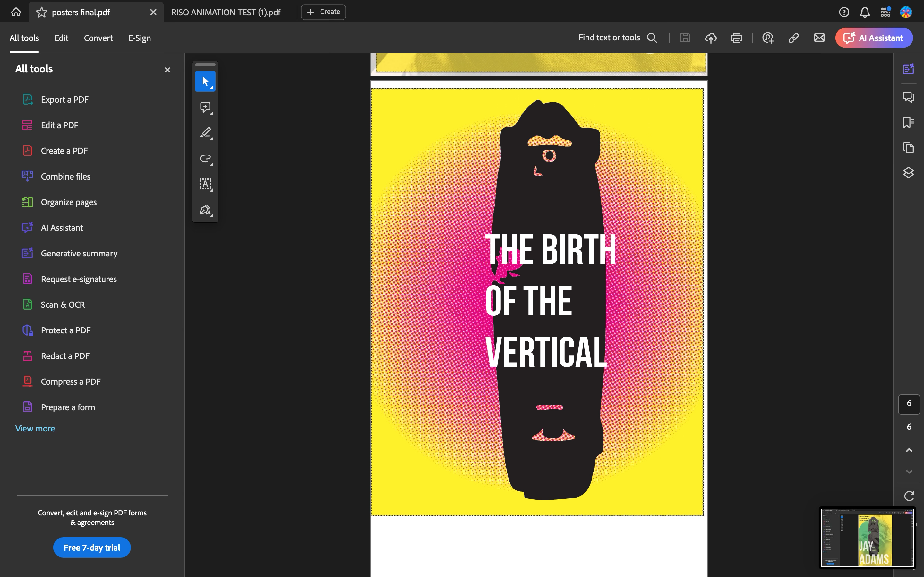Open the layers panel on right rail

908,172
